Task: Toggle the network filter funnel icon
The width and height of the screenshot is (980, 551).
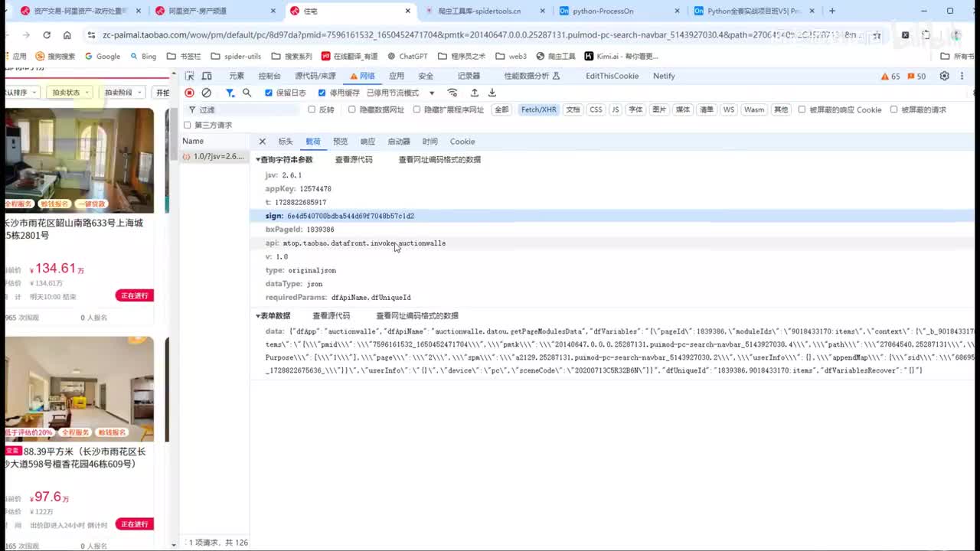Action: pyautogui.click(x=230, y=93)
